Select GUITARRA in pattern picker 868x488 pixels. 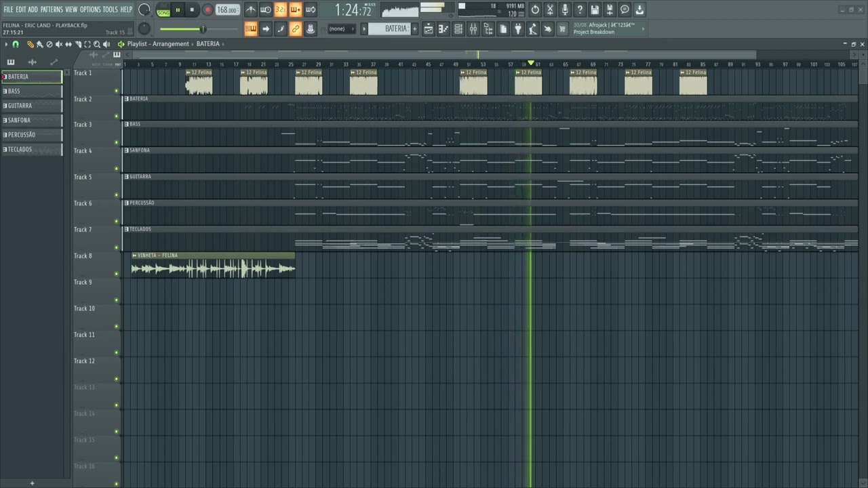click(x=31, y=106)
